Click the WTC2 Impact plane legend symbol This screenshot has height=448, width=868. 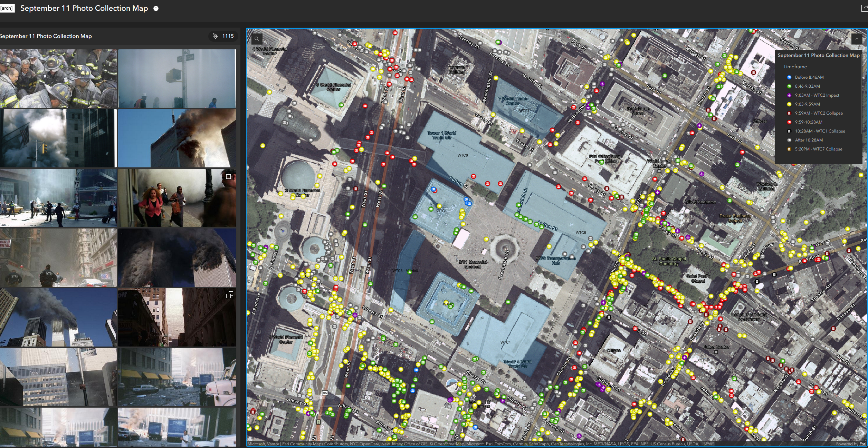point(789,95)
